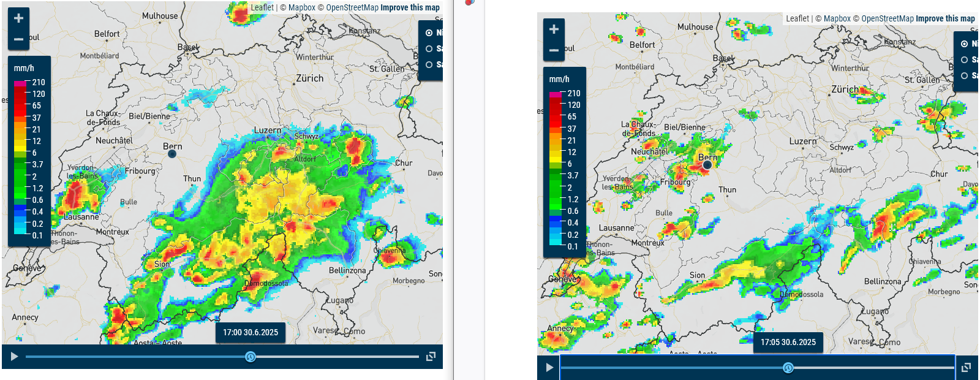Screen dimensions: 980x380
Task: Zoom out on the 17:05 radar map
Action: click(554, 50)
